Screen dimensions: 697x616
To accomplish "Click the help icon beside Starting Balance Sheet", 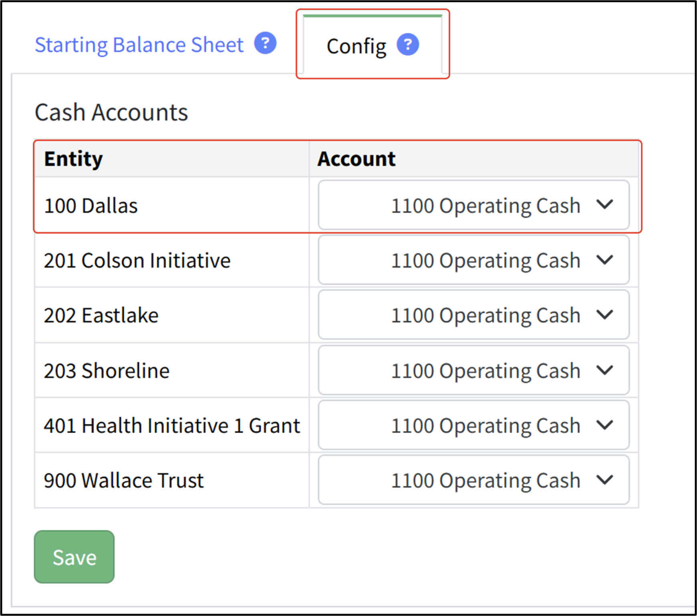I will [265, 43].
